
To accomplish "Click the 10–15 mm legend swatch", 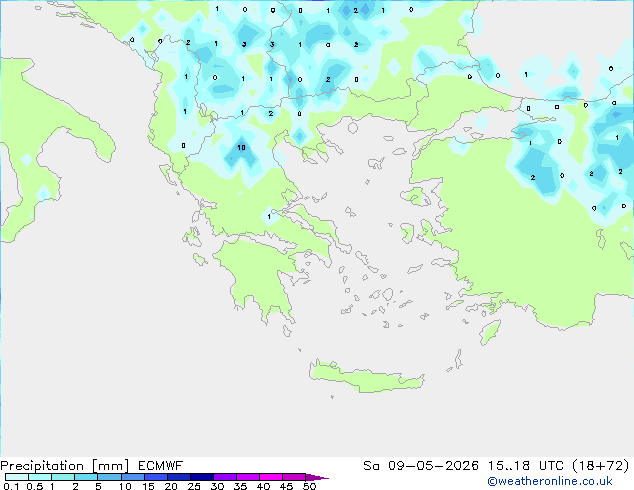I will pos(133,477).
